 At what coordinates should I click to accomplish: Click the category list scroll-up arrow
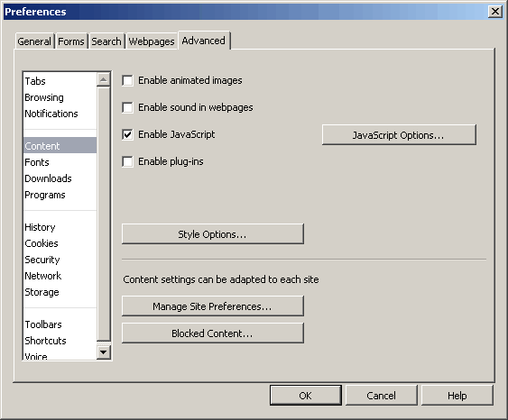[x=104, y=79]
